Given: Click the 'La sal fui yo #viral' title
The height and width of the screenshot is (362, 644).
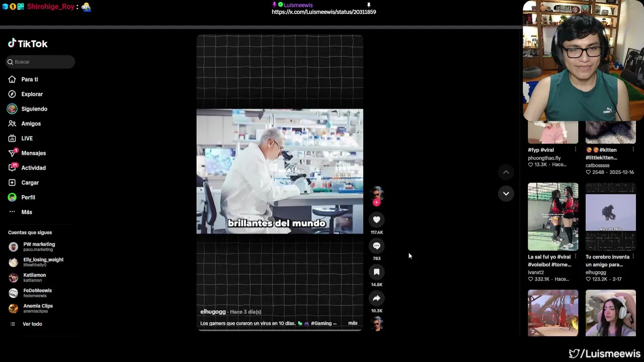Looking at the screenshot, I should (549, 260).
